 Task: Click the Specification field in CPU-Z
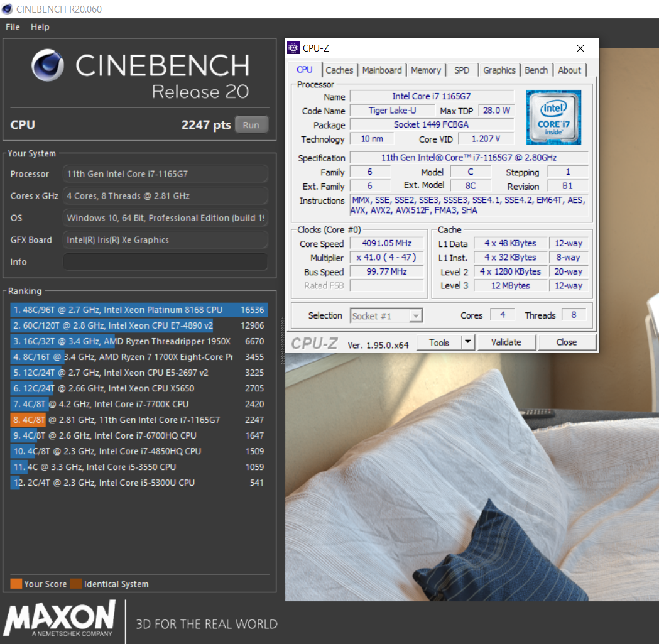(x=469, y=158)
